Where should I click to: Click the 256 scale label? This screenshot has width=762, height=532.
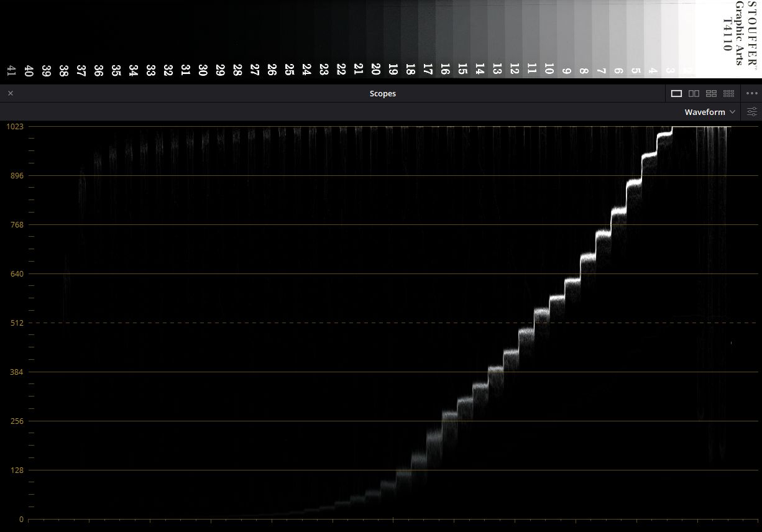tap(17, 421)
